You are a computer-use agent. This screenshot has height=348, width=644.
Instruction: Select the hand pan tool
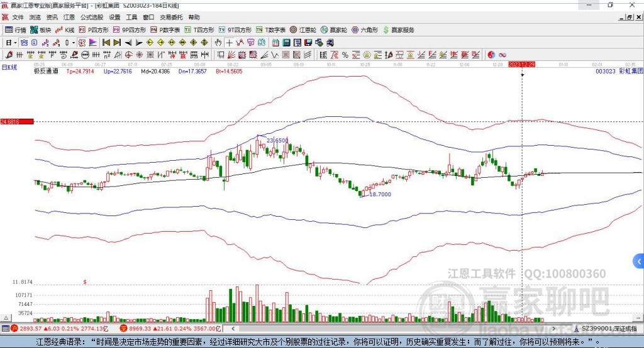(x=218, y=42)
